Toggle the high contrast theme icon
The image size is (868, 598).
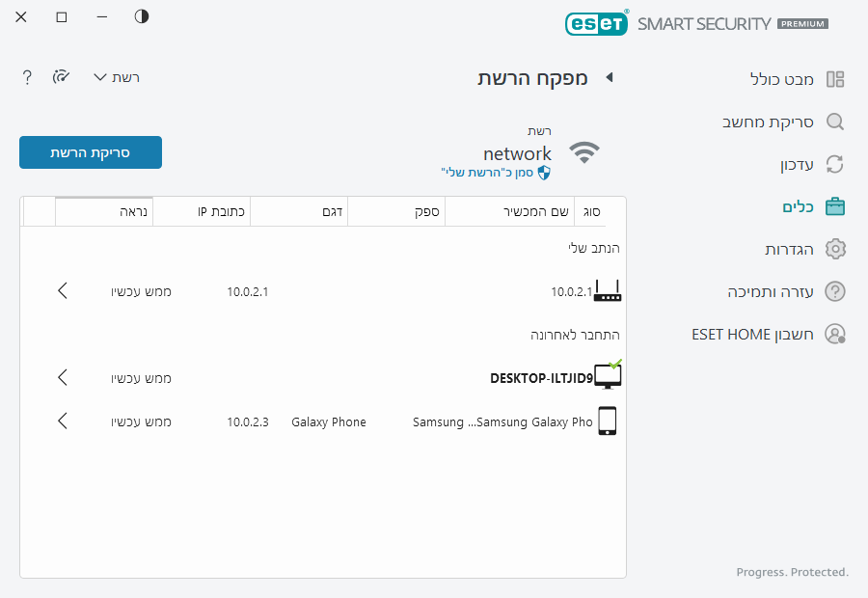142,17
